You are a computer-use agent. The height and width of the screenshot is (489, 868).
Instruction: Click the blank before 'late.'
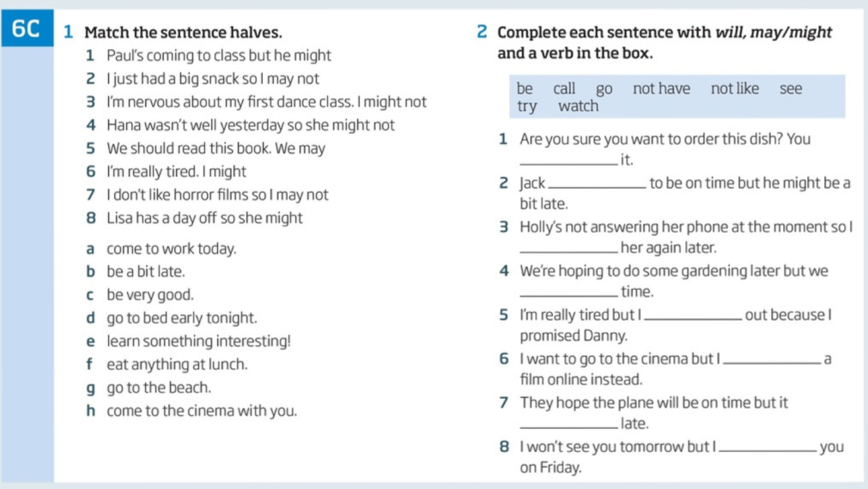[568, 426]
